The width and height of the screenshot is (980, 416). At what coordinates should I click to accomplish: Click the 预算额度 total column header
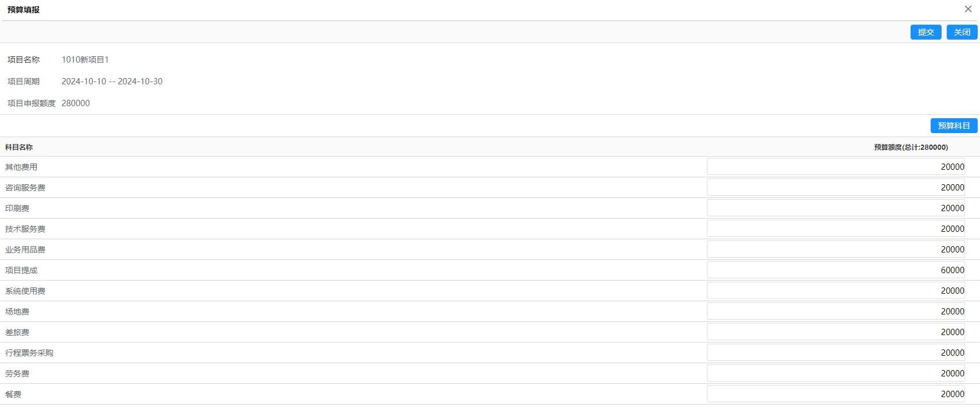point(911,147)
